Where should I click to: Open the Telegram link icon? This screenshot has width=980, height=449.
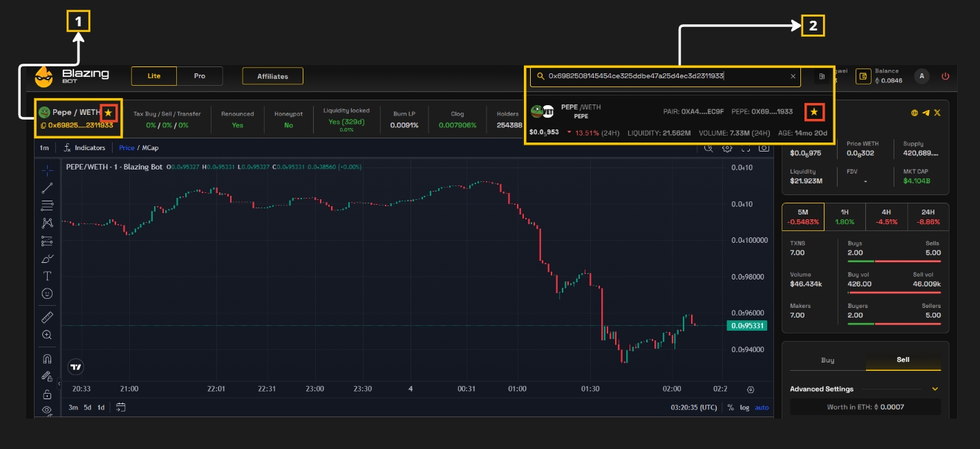(x=925, y=112)
